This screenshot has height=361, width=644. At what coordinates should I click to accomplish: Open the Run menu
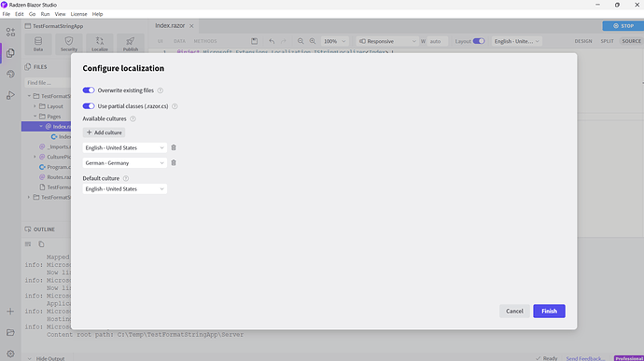click(45, 14)
